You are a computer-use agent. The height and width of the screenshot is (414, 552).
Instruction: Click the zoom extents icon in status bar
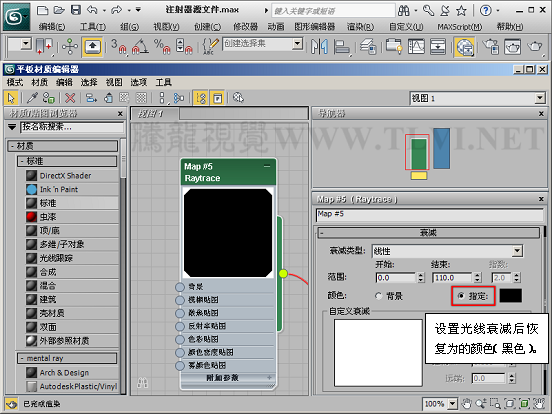click(x=509, y=403)
